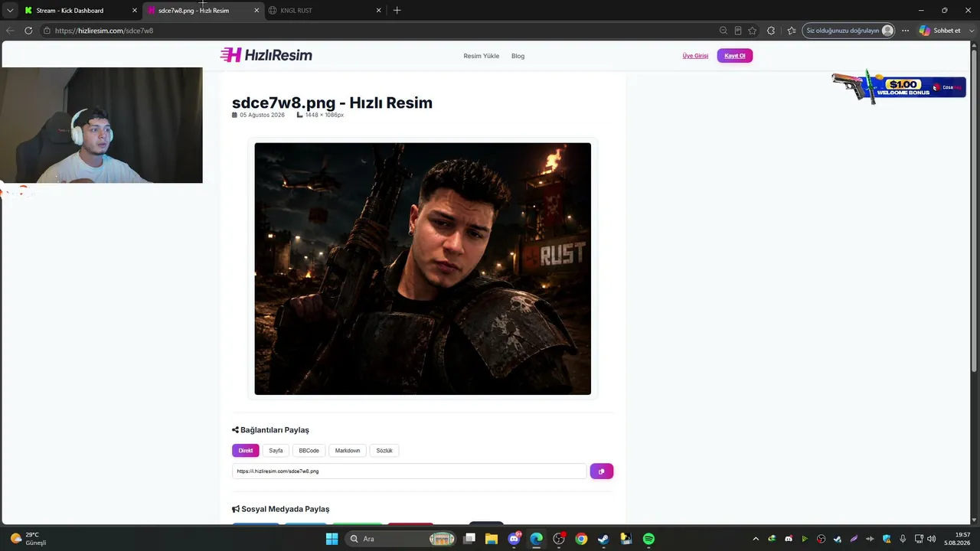Screen dimensions: 980x551
Task: Open the Resim Yükle page
Action: pyautogui.click(x=482, y=56)
